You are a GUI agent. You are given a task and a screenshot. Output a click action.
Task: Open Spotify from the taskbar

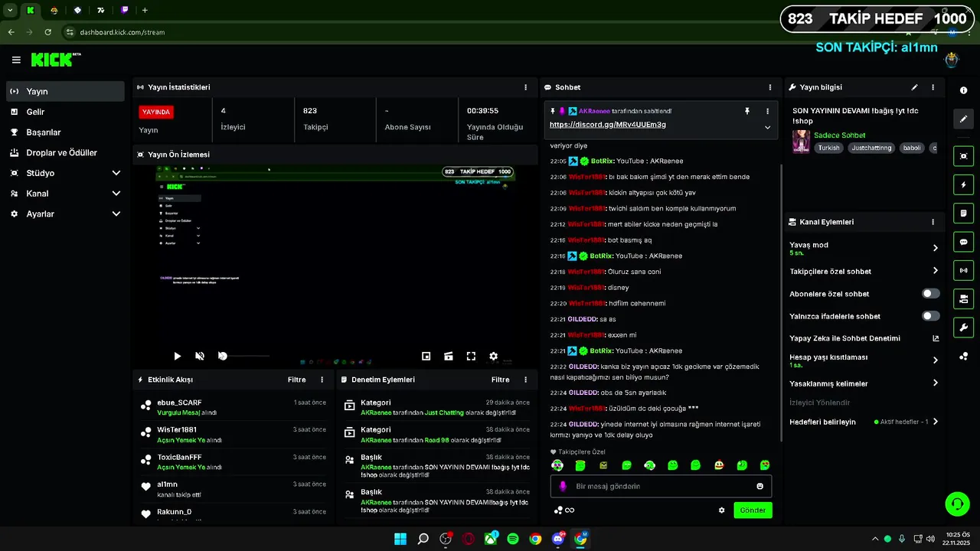(513, 539)
